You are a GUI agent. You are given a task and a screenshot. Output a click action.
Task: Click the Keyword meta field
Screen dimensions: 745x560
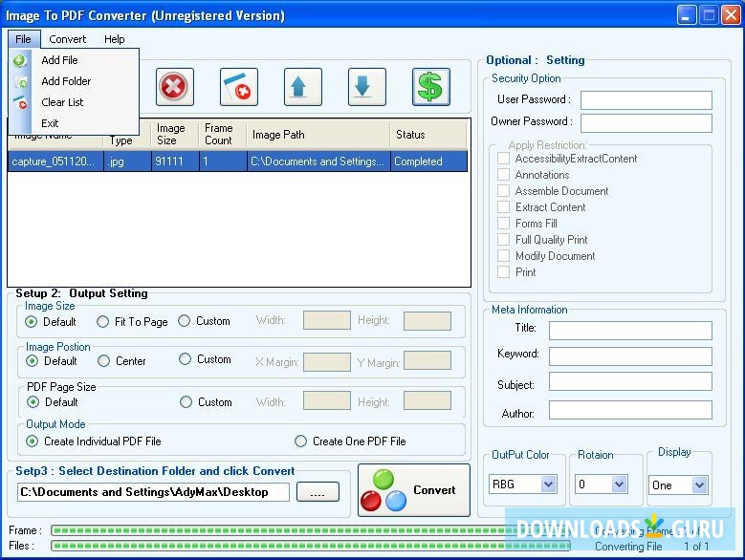[630, 355]
